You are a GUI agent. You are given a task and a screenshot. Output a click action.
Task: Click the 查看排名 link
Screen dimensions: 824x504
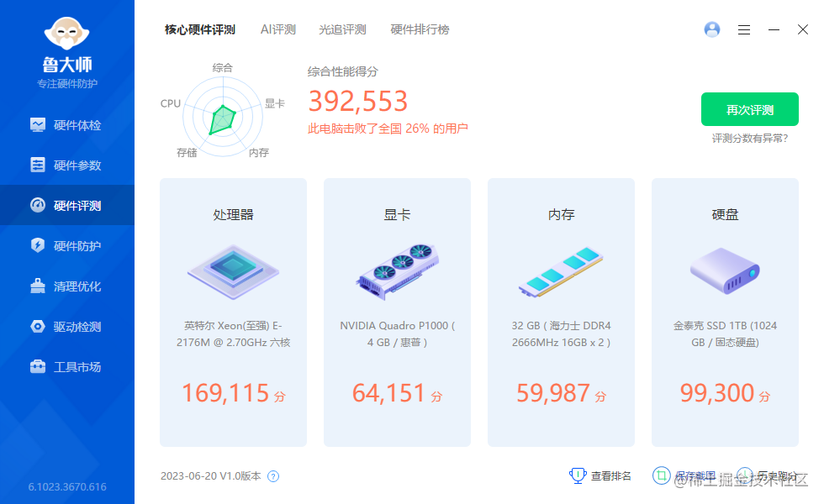(x=610, y=476)
